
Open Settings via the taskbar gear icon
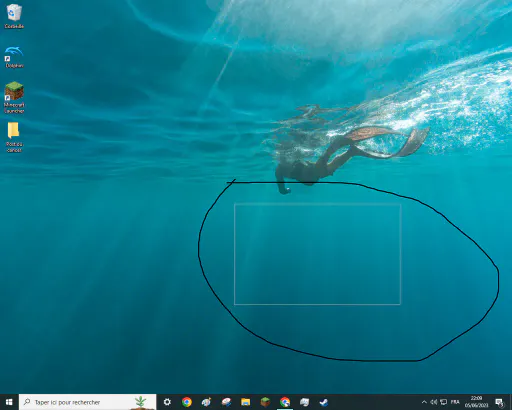[167, 402]
